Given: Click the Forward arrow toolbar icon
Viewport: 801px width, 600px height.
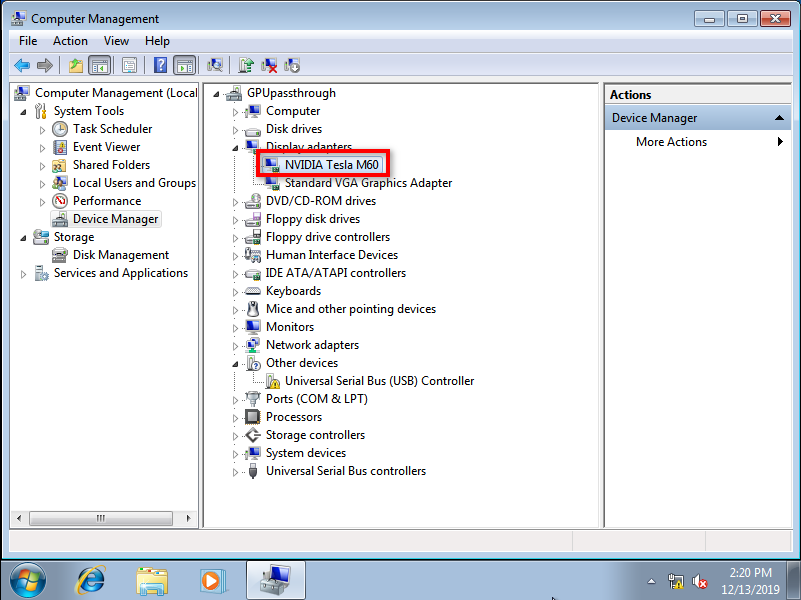Looking at the screenshot, I should click(x=45, y=65).
